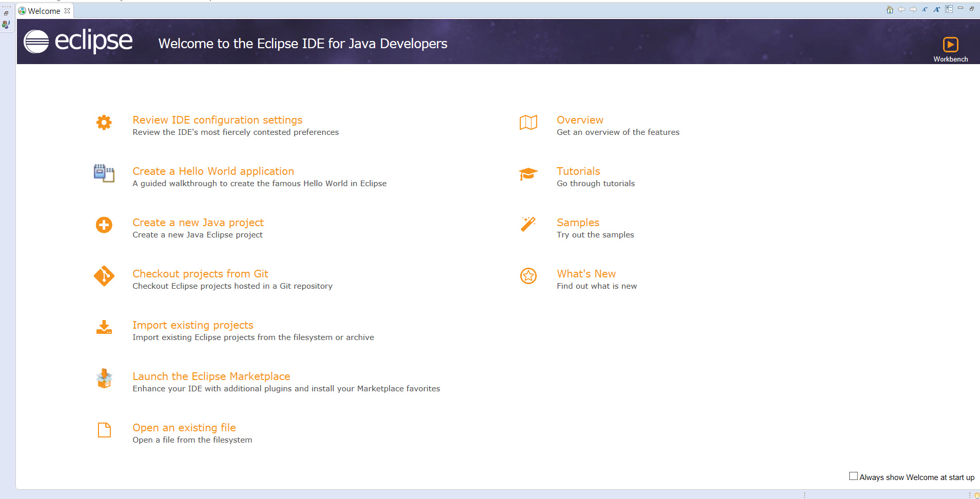Click the Workbench label under the play icon
The height and width of the screenshot is (499, 980).
click(x=951, y=59)
